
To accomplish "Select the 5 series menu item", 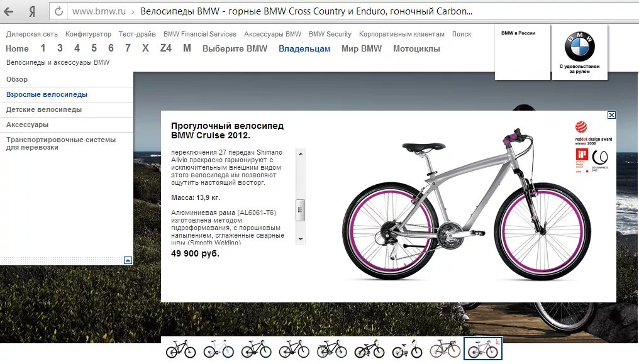I will point(94,48).
